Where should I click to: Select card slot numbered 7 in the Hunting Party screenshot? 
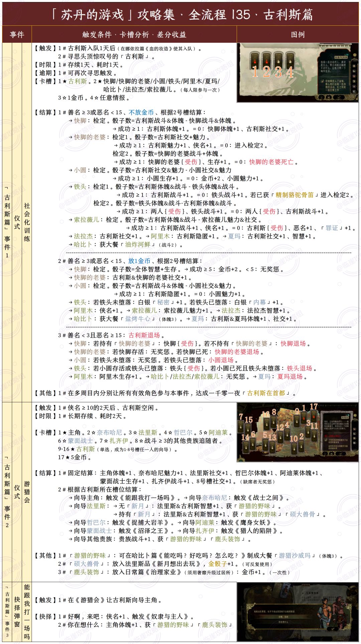[x=241, y=427]
